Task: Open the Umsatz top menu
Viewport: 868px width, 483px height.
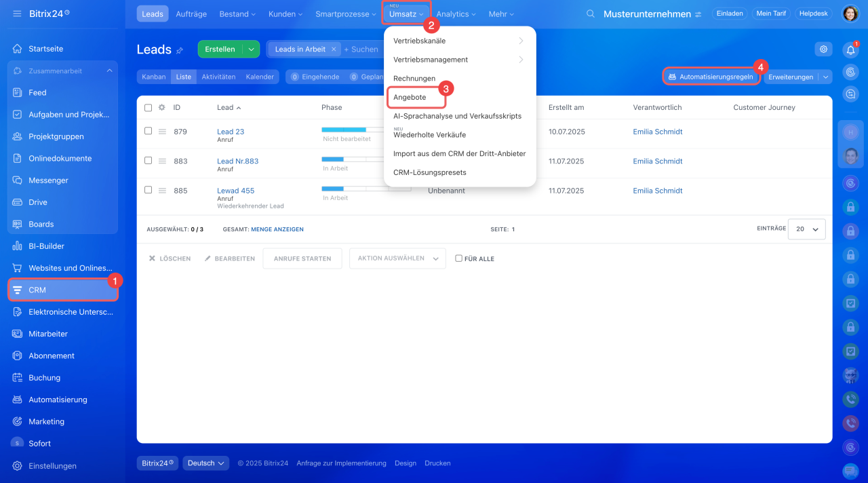Action: click(x=406, y=14)
